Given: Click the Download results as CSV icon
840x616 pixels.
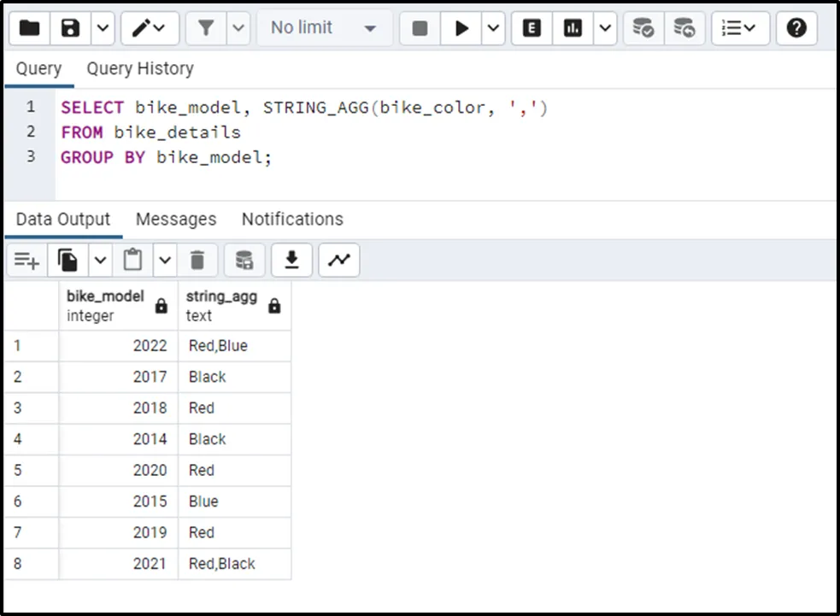Looking at the screenshot, I should pyautogui.click(x=292, y=260).
